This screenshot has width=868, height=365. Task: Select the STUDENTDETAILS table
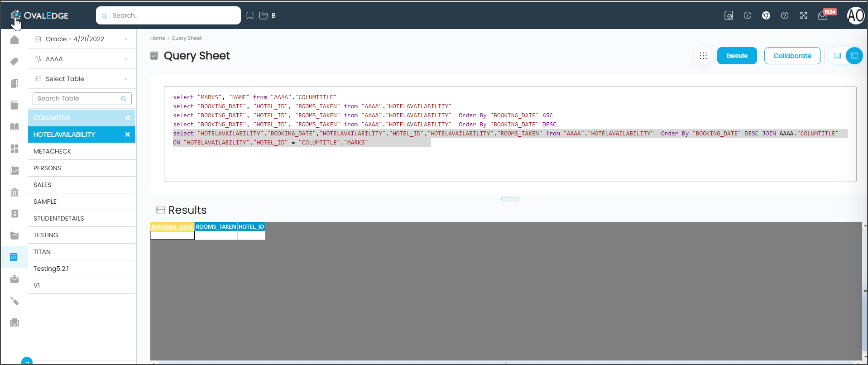pos(82,218)
